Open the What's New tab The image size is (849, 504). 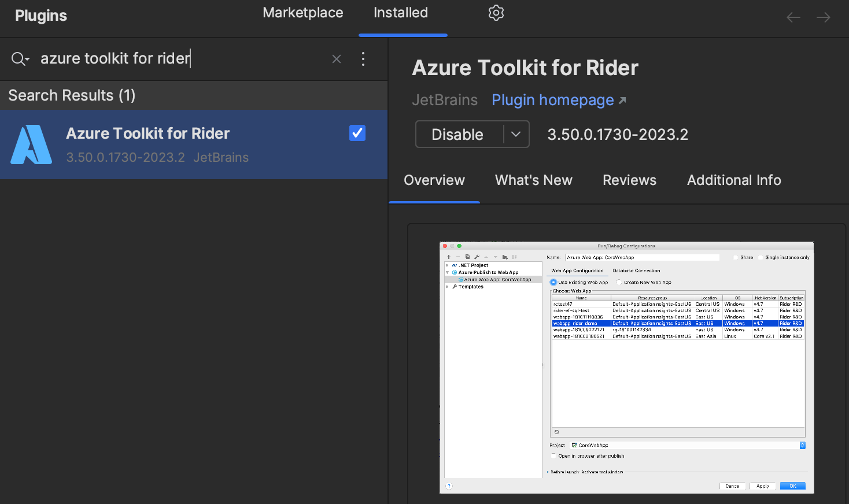(534, 180)
